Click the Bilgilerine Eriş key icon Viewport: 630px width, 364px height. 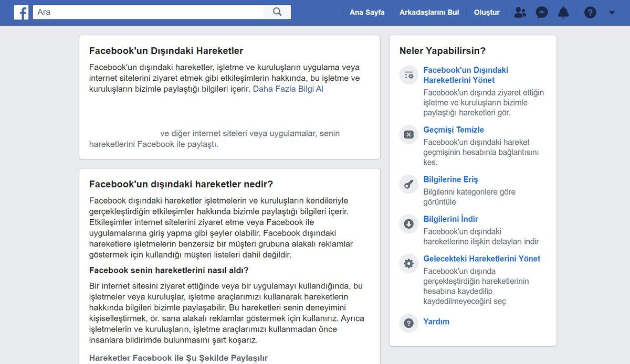(408, 184)
